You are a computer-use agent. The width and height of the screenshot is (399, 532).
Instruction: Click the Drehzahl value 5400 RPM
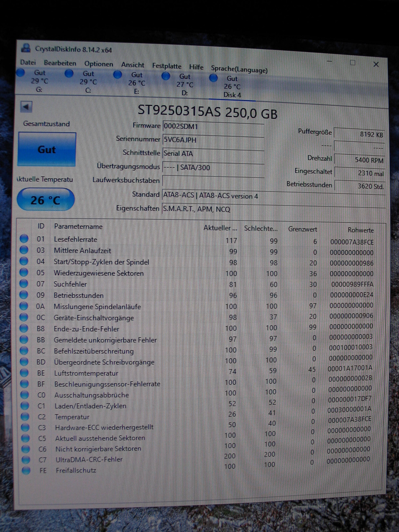tap(359, 160)
